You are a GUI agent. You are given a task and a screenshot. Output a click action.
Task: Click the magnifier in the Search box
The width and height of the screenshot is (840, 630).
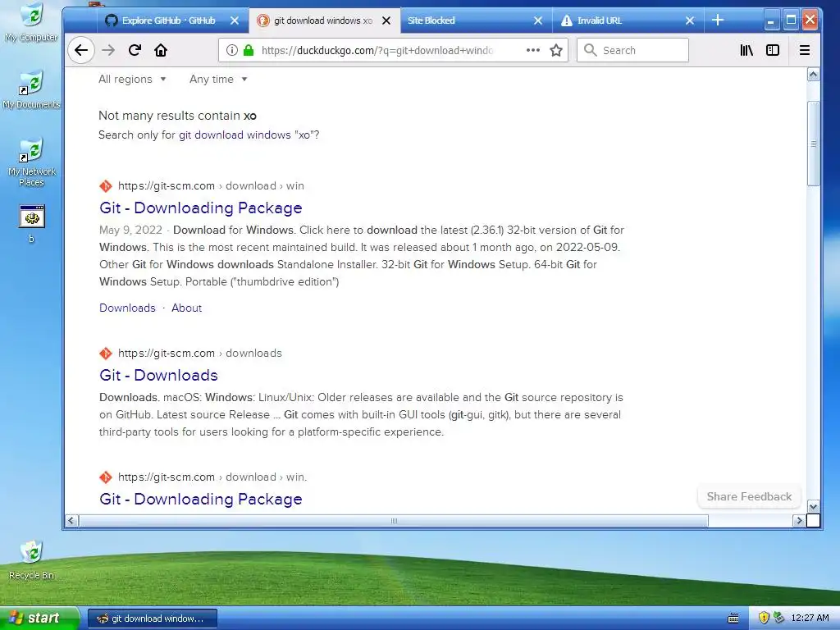click(x=590, y=50)
